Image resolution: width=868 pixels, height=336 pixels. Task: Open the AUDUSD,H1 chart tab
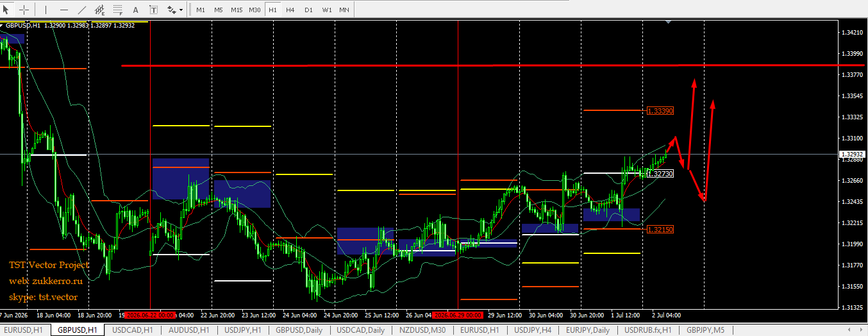click(188, 330)
